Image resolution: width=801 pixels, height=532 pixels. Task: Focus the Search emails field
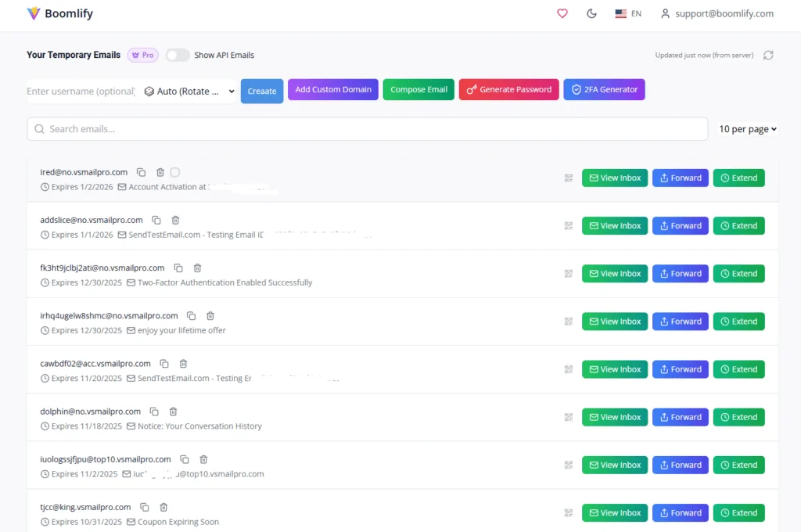point(368,129)
